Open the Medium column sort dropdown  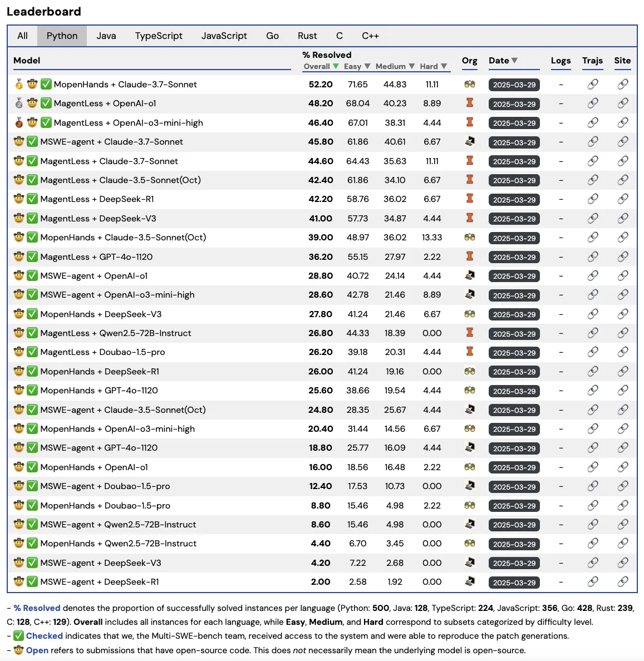[x=411, y=66]
